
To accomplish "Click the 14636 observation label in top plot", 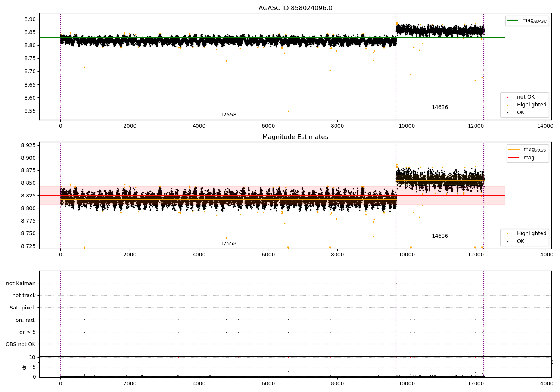I will (x=440, y=108).
